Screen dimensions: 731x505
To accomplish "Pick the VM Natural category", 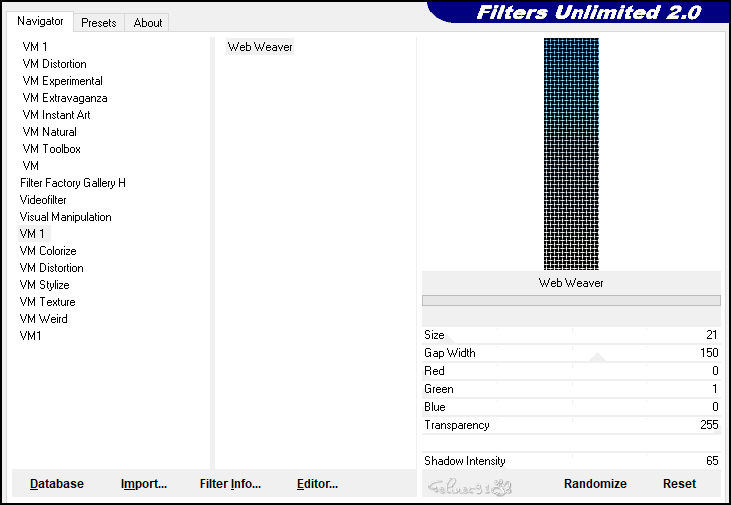I will [49, 132].
